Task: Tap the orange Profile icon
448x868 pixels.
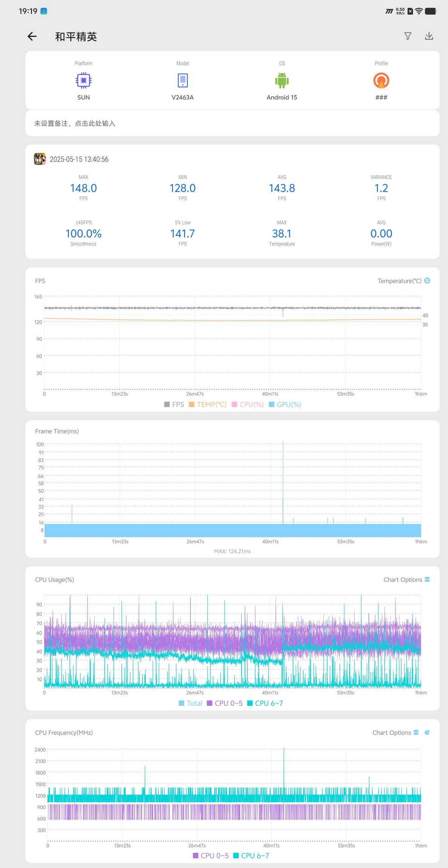Action: click(x=381, y=80)
